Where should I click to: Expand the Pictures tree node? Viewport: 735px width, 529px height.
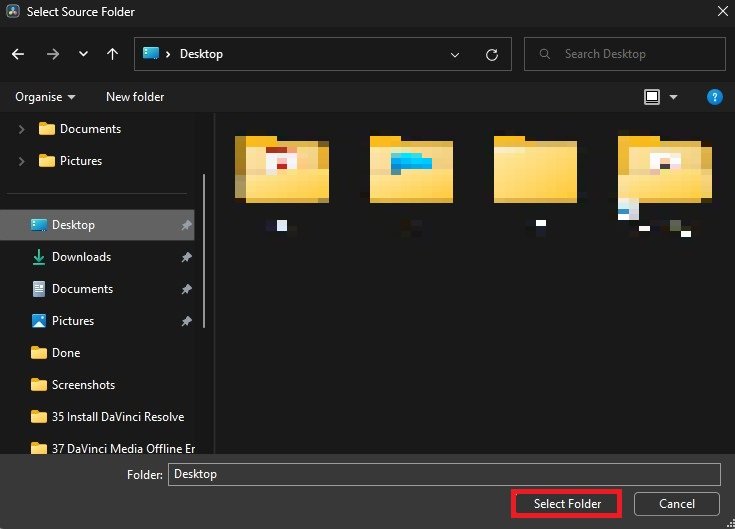(x=22, y=161)
